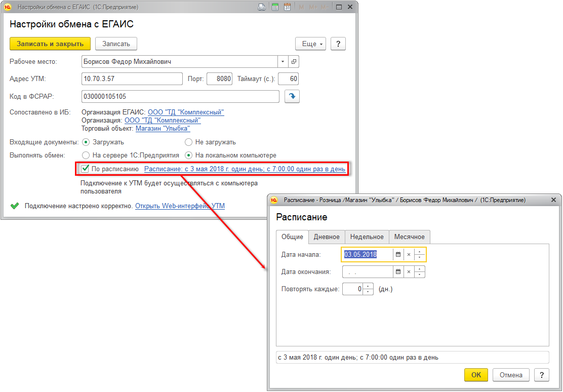563x392 pixels.
Task: Switch to the Недельное tab
Action: (367, 237)
